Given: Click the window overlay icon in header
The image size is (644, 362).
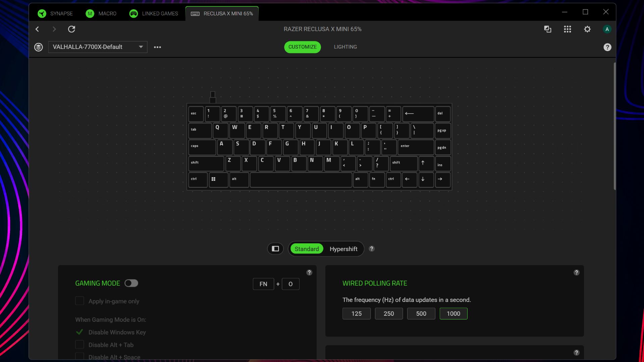Looking at the screenshot, I should coord(547,29).
